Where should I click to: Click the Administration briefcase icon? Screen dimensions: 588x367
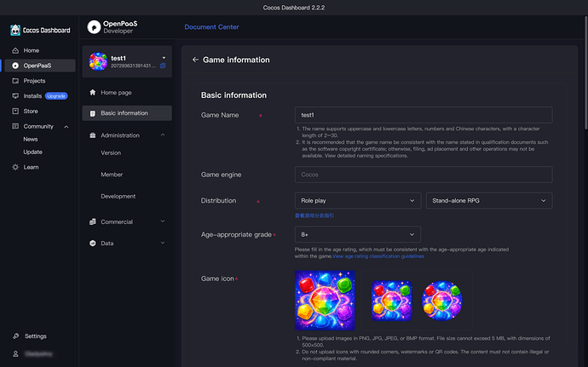[93, 135]
